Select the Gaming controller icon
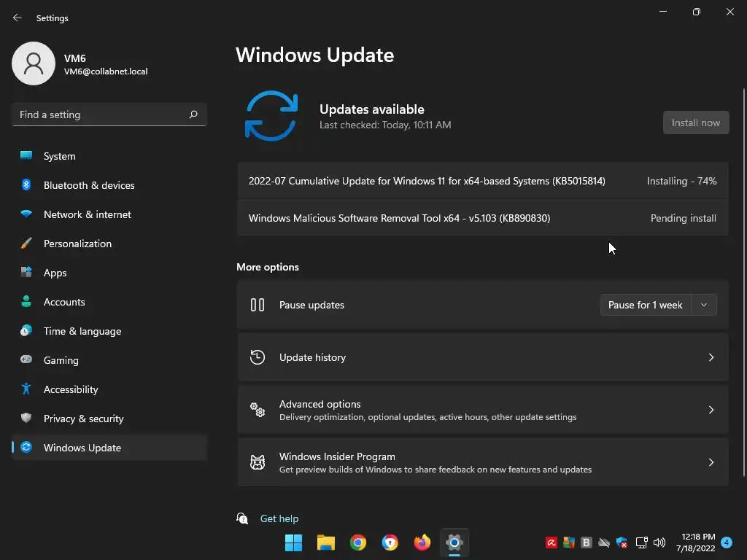747x560 pixels. [x=26, y=359]
